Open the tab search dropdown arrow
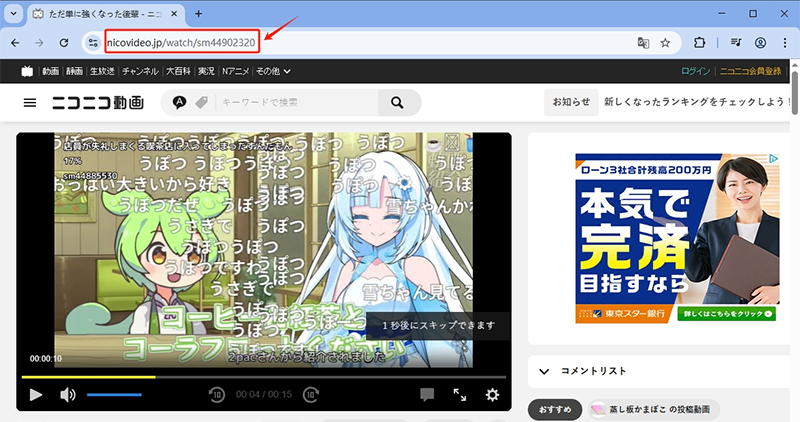This screenshot has width=800, height=422. 14,14
